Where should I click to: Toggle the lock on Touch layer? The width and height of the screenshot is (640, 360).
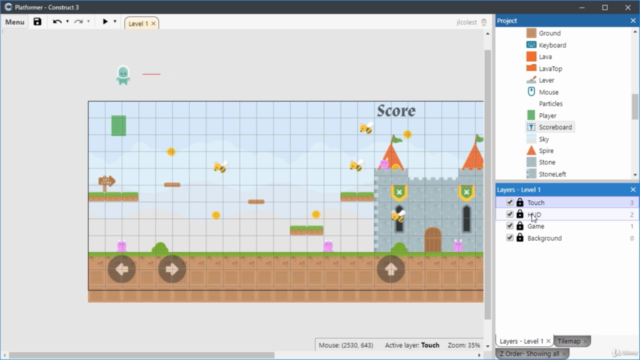point(520,202)
